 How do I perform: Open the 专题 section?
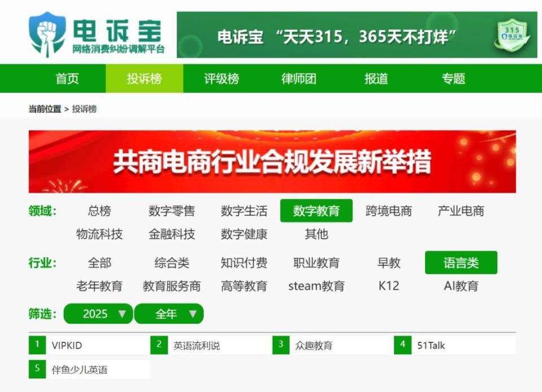(453, 79)
